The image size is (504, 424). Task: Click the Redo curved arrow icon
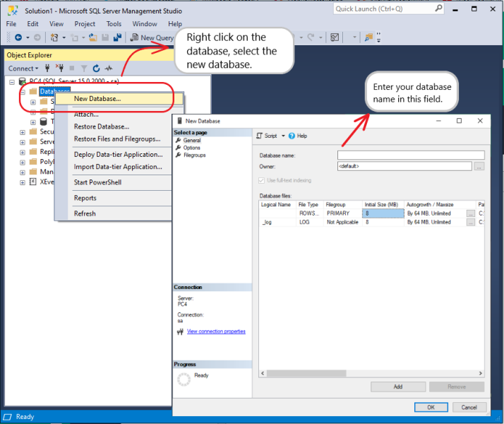point(311,37)
